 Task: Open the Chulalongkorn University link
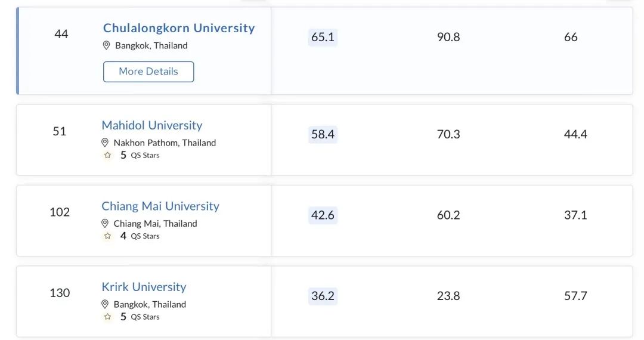pos(179,28)
